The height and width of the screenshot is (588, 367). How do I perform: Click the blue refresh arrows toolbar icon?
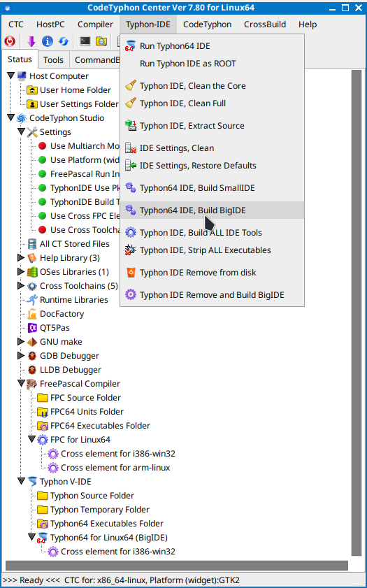click(64, 41)
